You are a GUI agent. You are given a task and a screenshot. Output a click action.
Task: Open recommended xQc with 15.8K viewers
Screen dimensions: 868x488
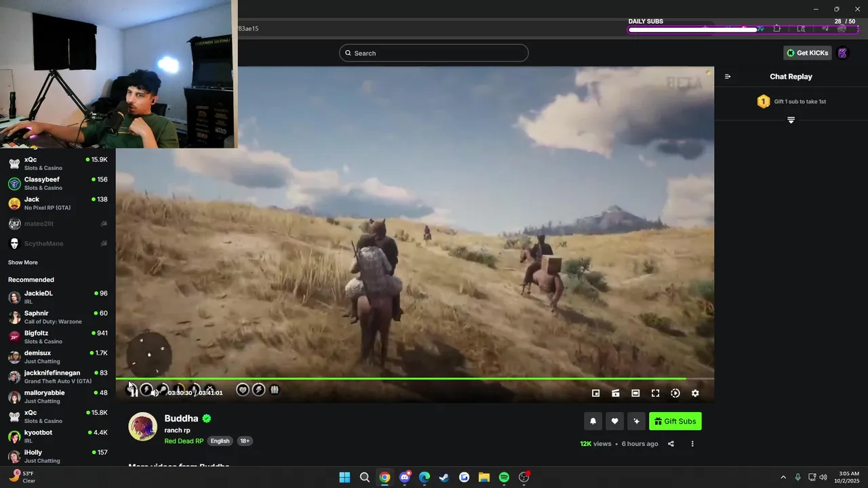point(58,416)
